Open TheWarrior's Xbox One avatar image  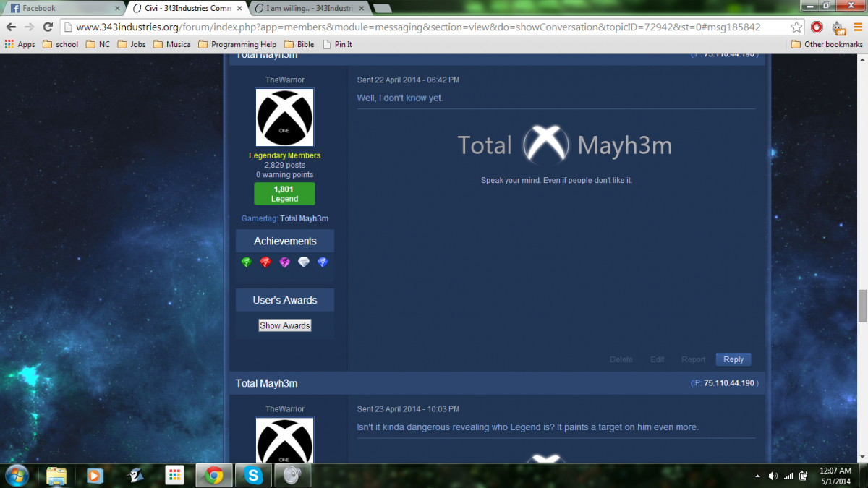point(284,118)
